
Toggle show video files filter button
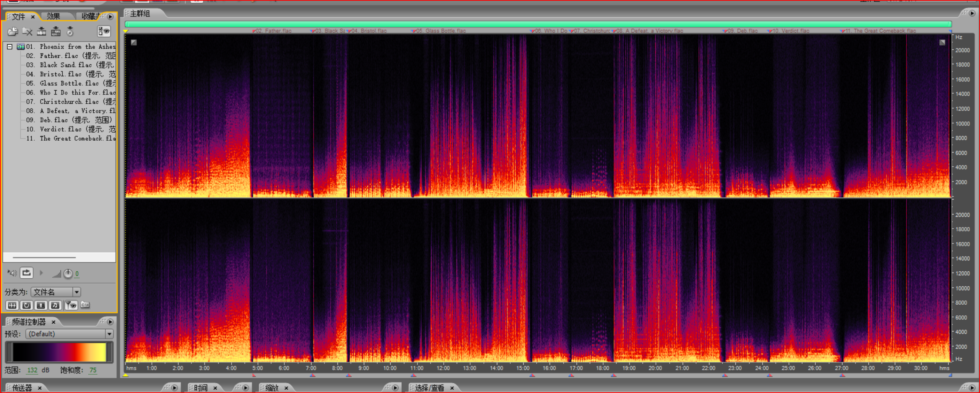(41, 305)
